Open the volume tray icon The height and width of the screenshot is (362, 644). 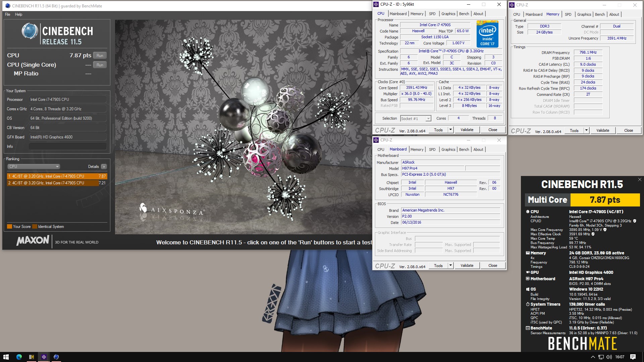click(x=609, y=357)
